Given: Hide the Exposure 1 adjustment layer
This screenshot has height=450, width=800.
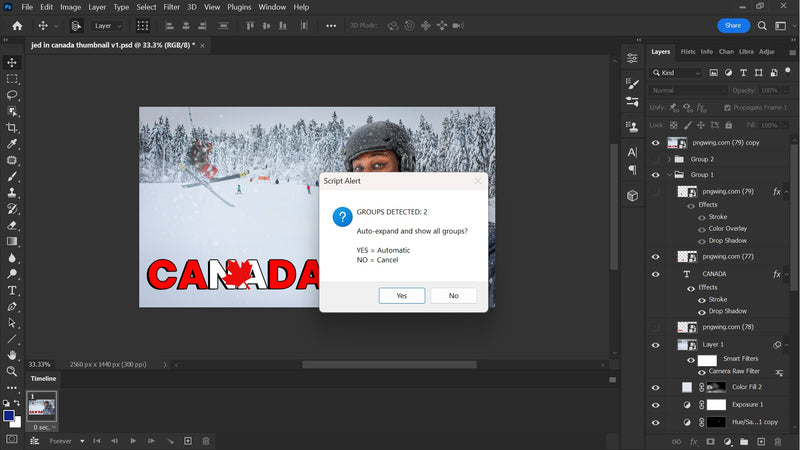Looking at the screenshot, I should coord(656,405).
